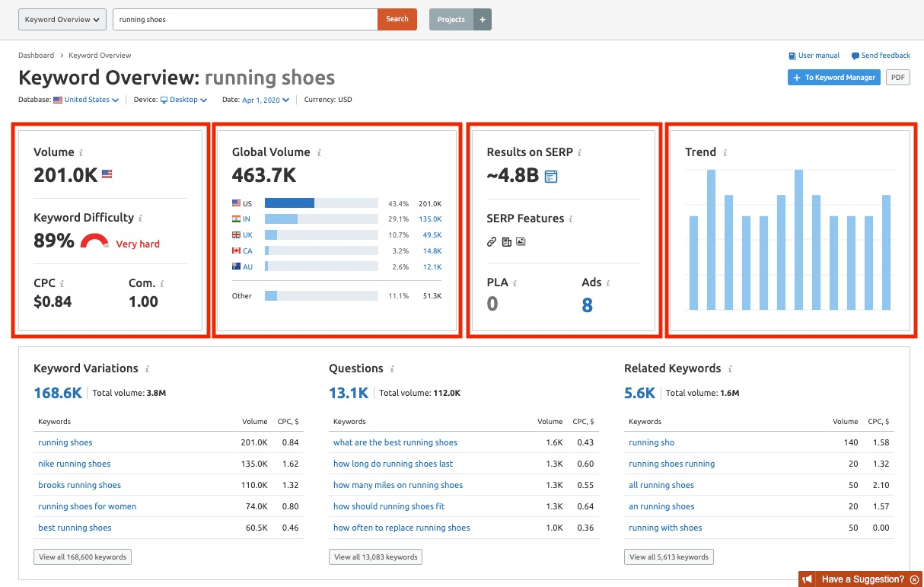924x587 pixels.
Task: Click the 13.1K questions count
Action: [x=349, y=393]
